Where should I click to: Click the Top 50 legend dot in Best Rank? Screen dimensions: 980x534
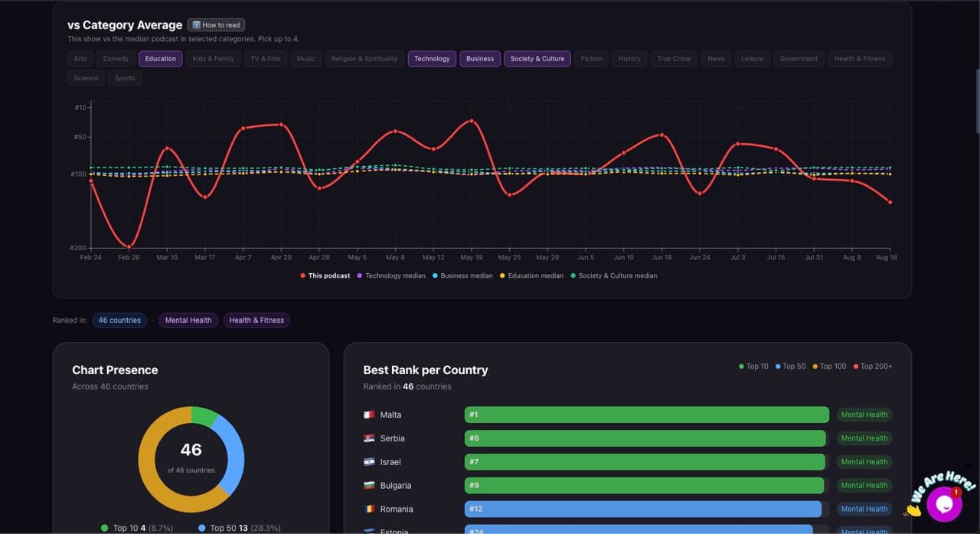pos(778,366)
